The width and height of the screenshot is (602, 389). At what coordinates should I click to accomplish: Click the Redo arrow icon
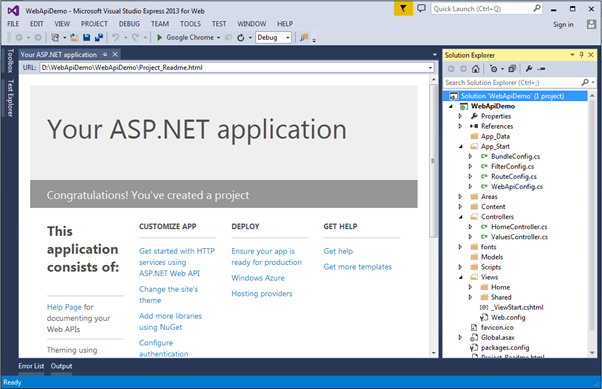click(x=135, y=38)
